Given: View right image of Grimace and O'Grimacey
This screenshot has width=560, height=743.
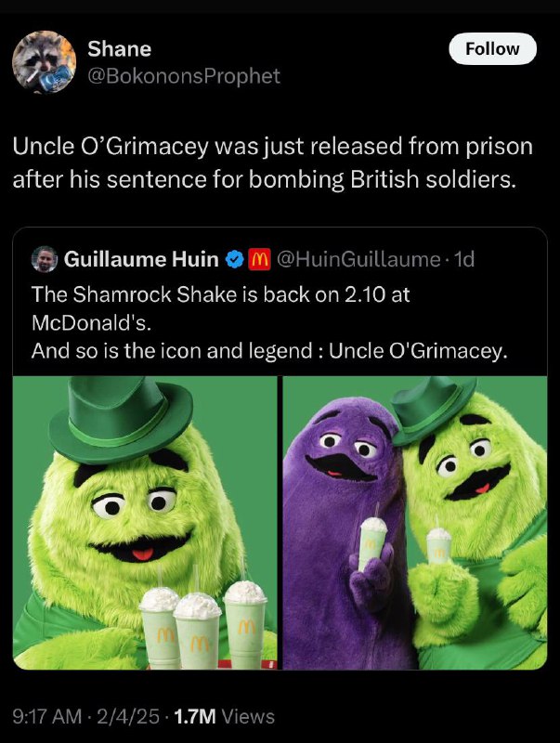Looking at the screenshot, I should pyautogui.click(x=415, y=523).
